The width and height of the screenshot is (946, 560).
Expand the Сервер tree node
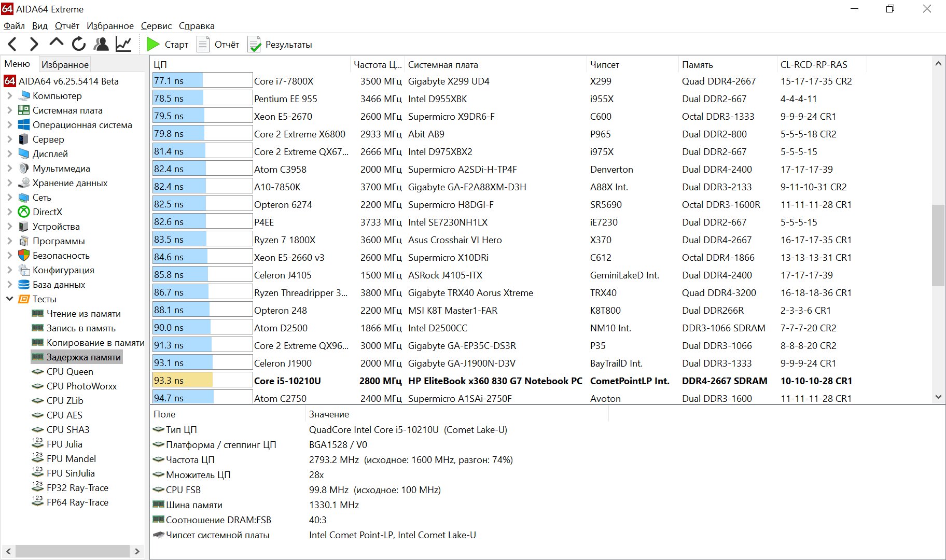click(9, 139)
